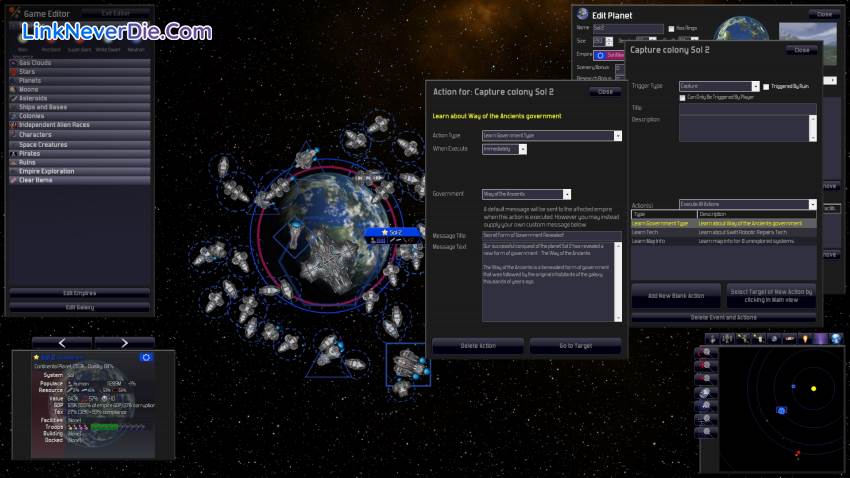
Task: Select the Learn Map Info action row
Action: click(x=724, y=241)
